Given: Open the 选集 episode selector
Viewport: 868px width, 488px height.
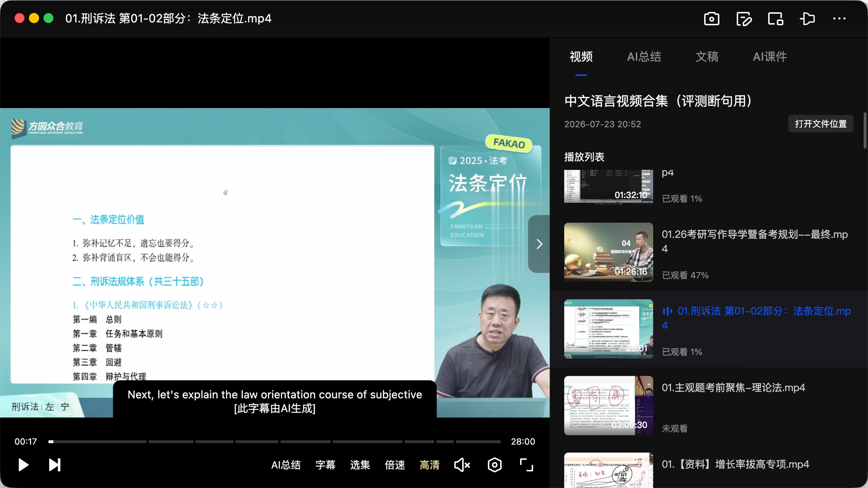Looking at the screenshot, I should click(x=360, y=465).
